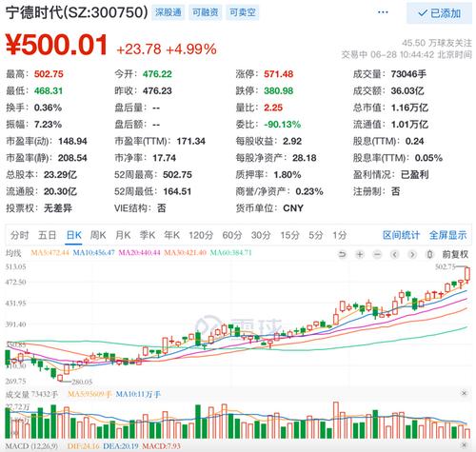Select the 日K chart tab
Viewport: 476px width, 452px height.
click(74, 235)
